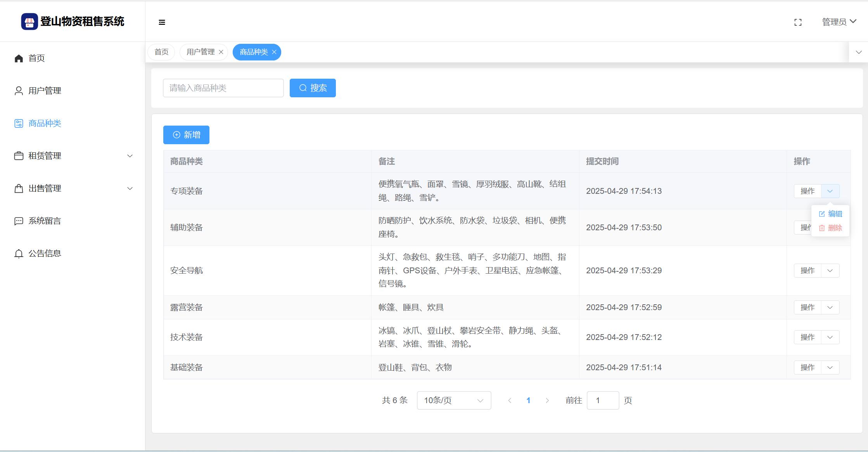Click the 用户管理 user icon
Image resolution: width=868 pixels, height=452 pixels.
(x=19, y=91)
